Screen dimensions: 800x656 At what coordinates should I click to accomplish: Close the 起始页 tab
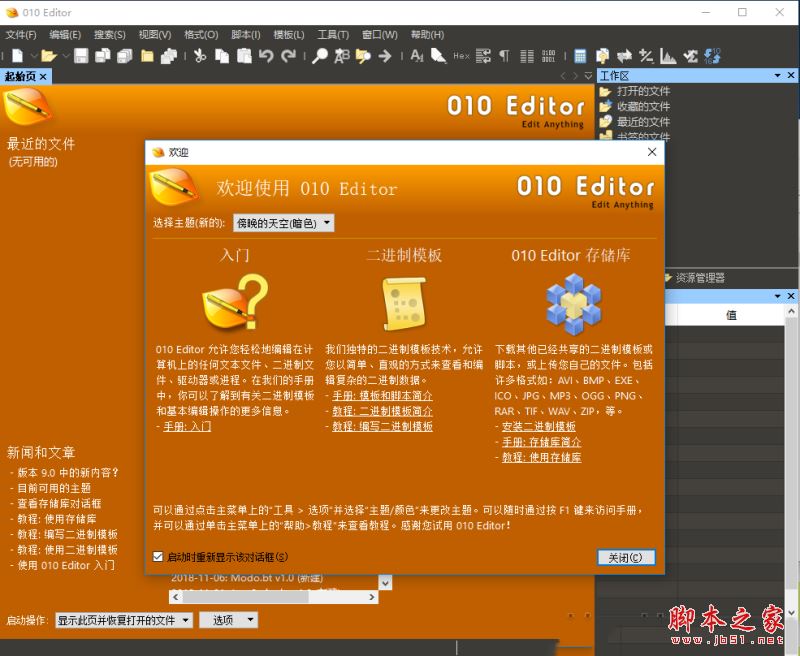click(43, 77)
